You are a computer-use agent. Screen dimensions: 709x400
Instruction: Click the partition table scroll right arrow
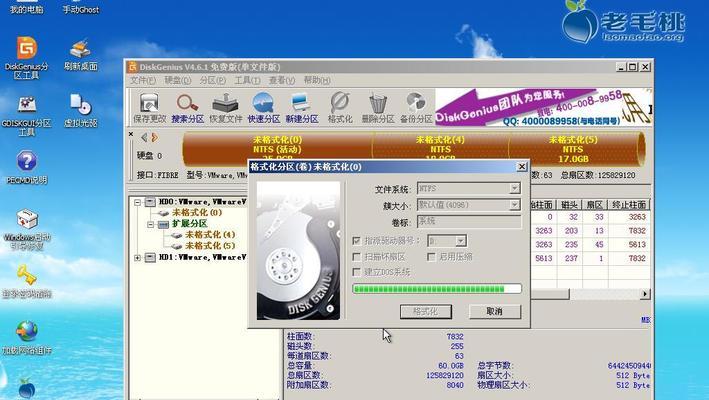pos(645,294)
